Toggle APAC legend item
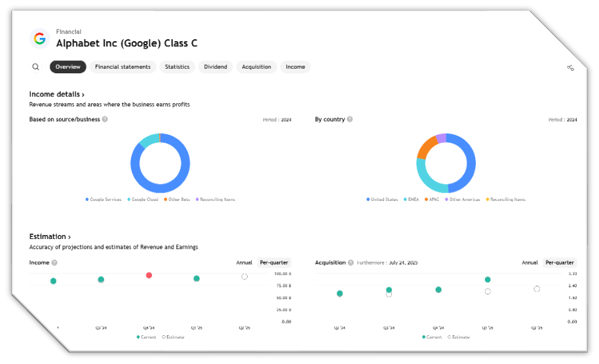The width and height of the screenshot is (599, 364). (x=432, y=200)
